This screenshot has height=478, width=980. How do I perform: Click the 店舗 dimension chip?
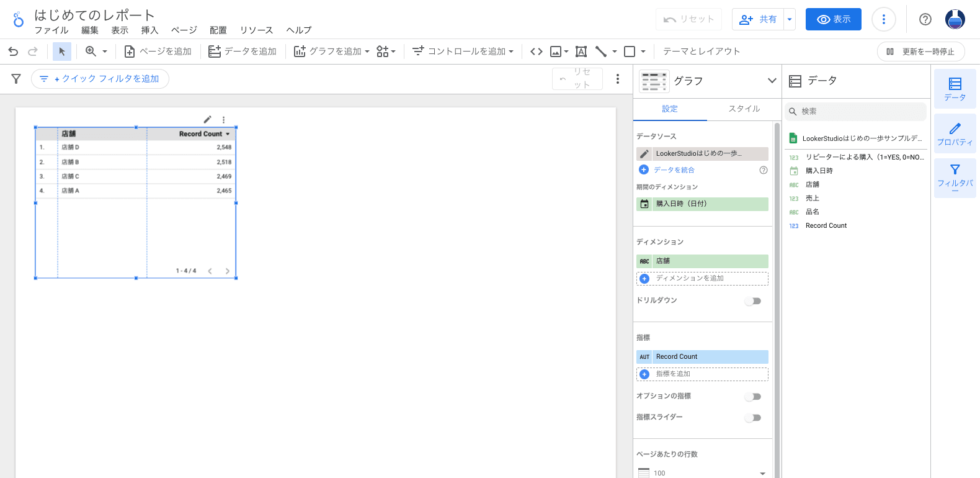coord(702,261)
